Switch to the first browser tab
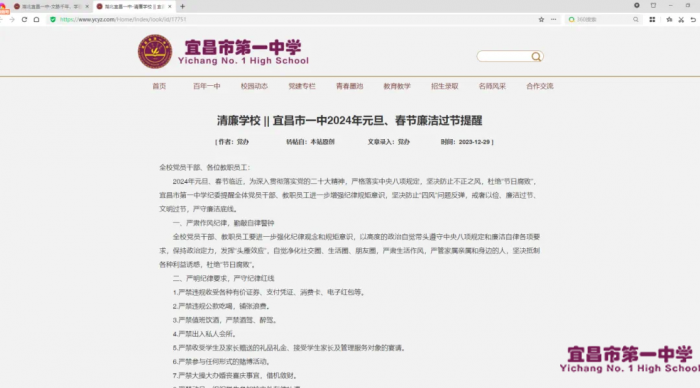700x388 pixels. (50, 7)
